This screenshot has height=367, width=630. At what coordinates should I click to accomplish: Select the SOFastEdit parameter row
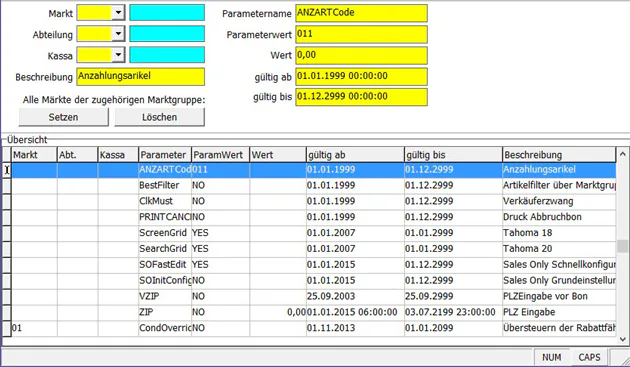coord(313,264)
